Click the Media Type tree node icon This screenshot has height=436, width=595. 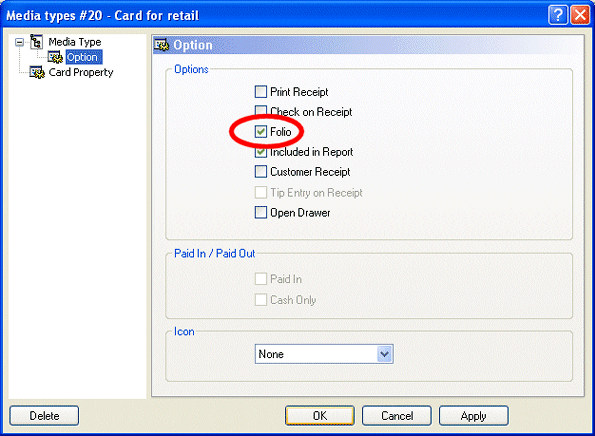click(x=36, y=41)
